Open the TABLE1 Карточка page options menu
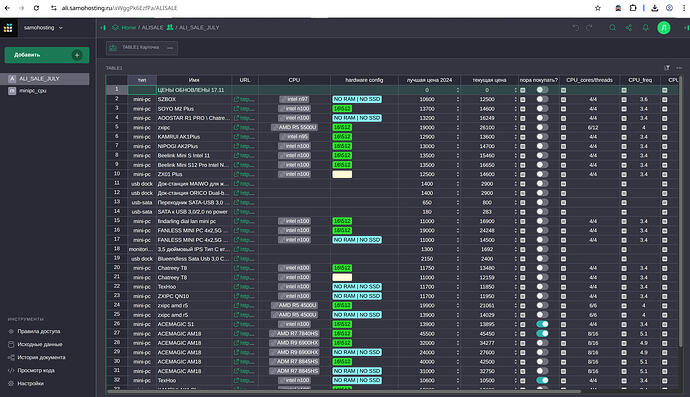690x397 pixels. pos(170,48)
